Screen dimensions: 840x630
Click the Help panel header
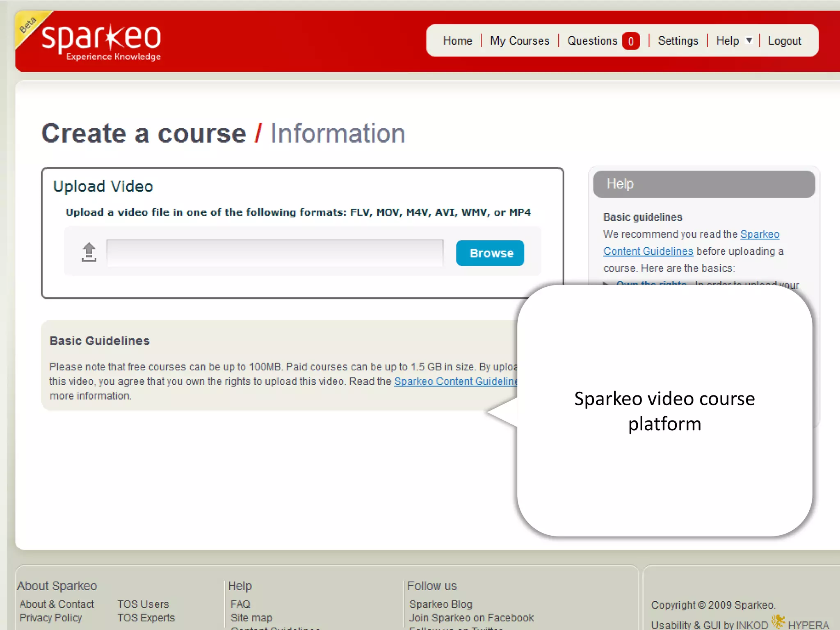pos(704,184)
